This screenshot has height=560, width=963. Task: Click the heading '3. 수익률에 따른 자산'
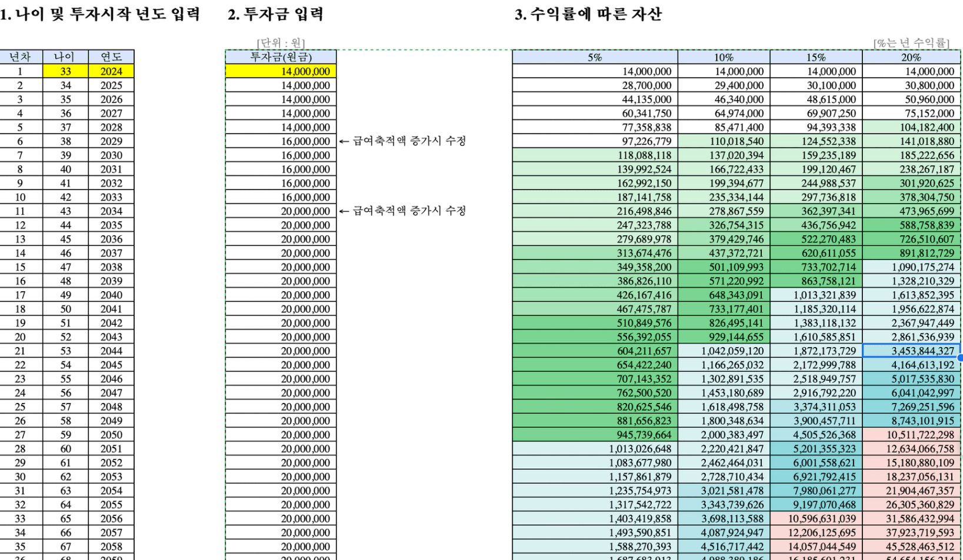coord(588,14)
